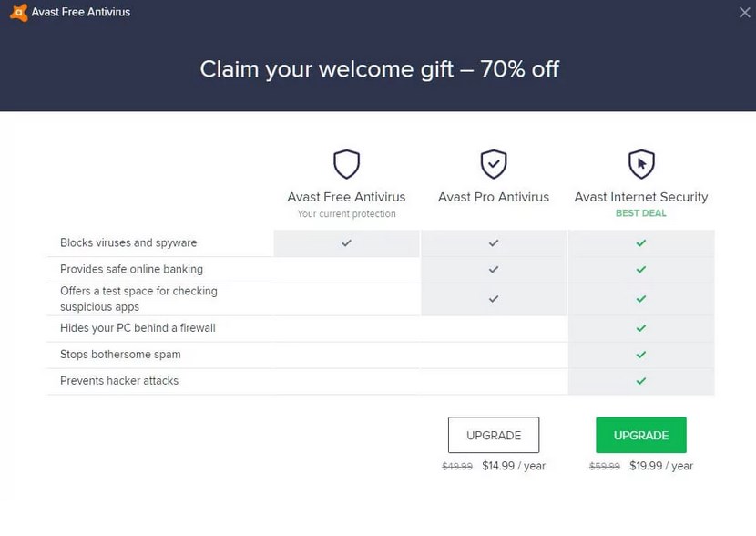This screenshot has width=756, height=536.
Task: Click the plain shield icon above Avast Free Antivirus
Action: [x=347, y=164]
